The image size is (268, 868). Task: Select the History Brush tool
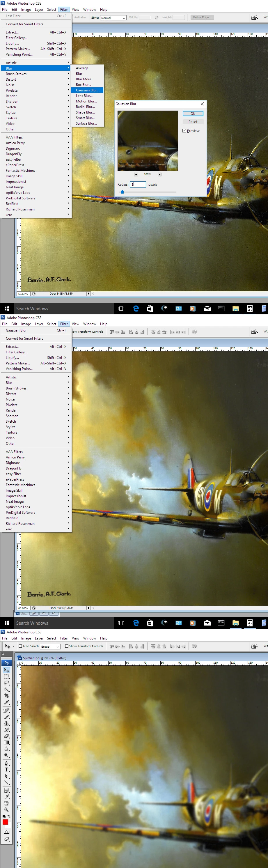(6, 729)
